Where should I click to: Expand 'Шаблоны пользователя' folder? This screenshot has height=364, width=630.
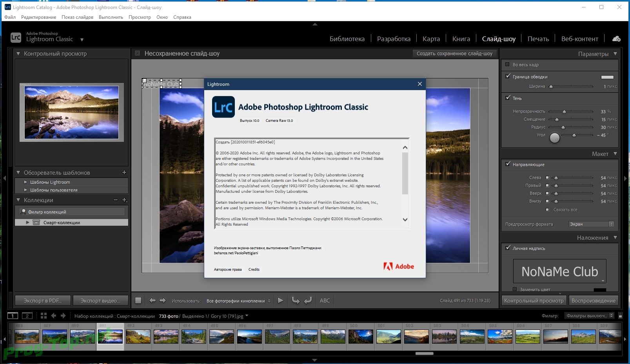pos(25,190)
